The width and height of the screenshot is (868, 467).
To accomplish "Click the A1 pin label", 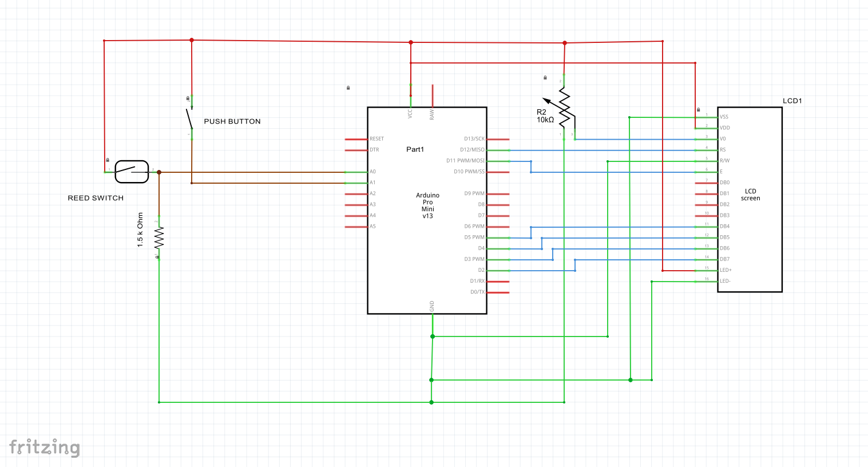I will point(372,183).
